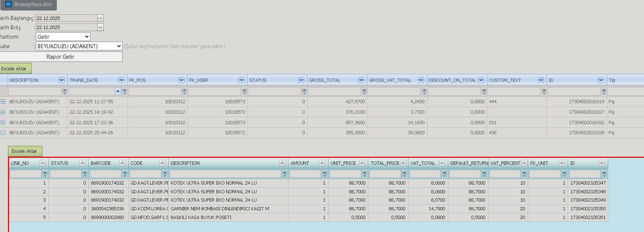Expand the row dated 22.12.2025 11:27:55

click(x=3, y=102)
